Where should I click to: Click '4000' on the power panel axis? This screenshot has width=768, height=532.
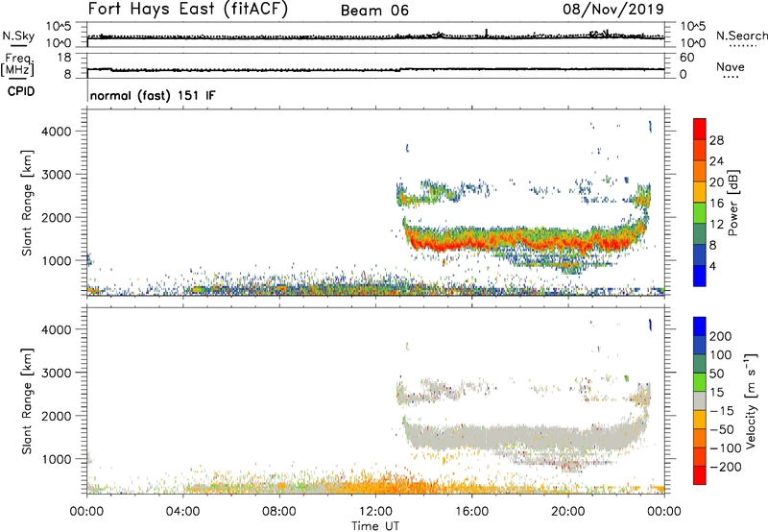click(x=57, y=132)
